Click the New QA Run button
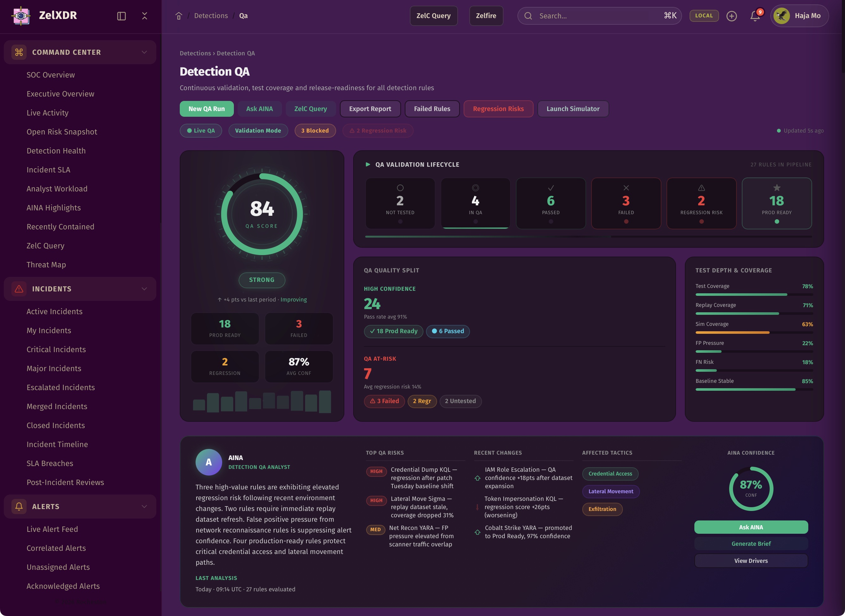Viewport: 845px width, 616px height. click(x=206, y=109)
